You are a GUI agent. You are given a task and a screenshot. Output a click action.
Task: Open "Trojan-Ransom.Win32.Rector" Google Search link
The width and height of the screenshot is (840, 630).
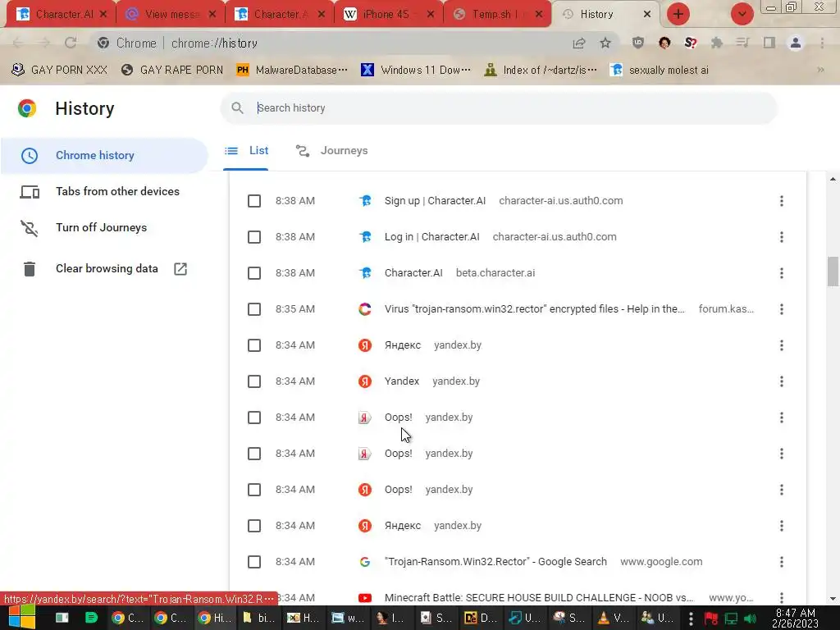495,562
